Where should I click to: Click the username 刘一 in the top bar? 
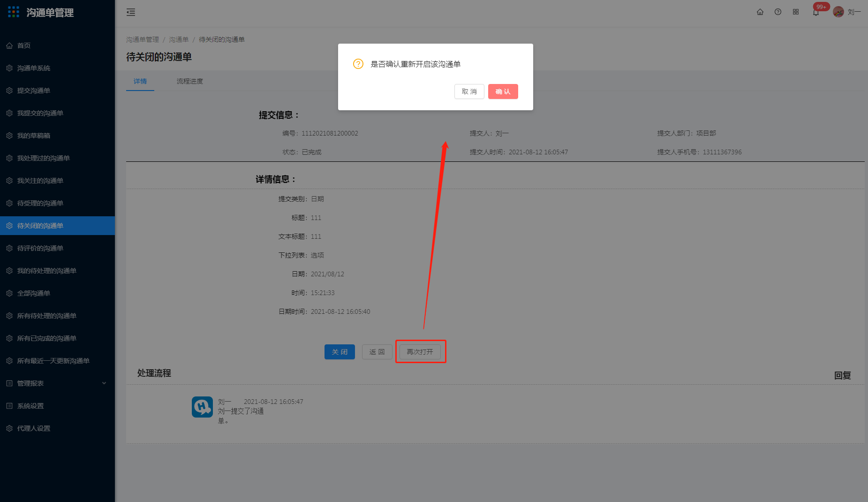[854, 12]
